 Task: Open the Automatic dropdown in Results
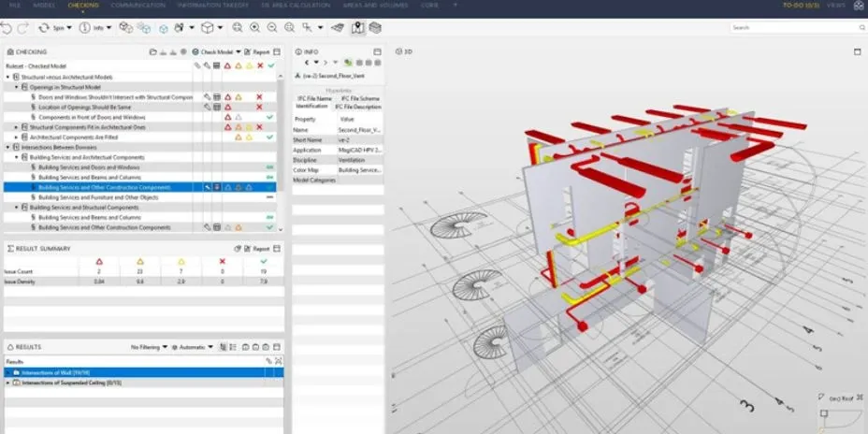click(192, 347)
